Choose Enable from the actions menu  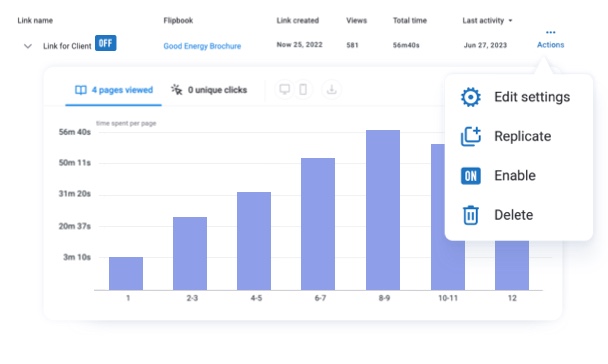click(x=515, y=176)
